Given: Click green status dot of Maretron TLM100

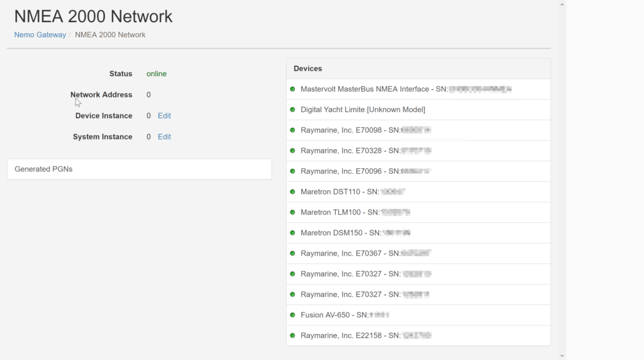Looking at the screenshot, I should (292, 213).
